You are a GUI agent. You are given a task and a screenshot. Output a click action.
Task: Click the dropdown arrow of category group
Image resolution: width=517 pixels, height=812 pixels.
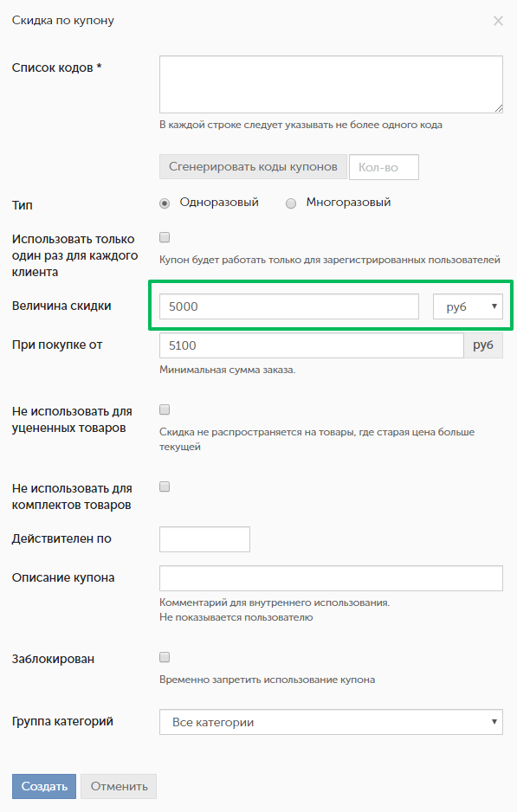pyautogui.click(x=494, y=722)
